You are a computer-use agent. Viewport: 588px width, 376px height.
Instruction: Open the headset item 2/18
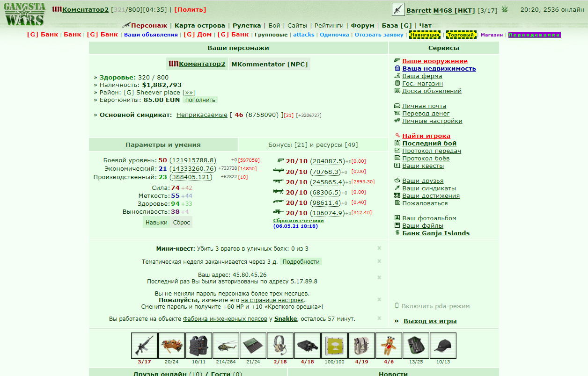click(x=280, y=346)
